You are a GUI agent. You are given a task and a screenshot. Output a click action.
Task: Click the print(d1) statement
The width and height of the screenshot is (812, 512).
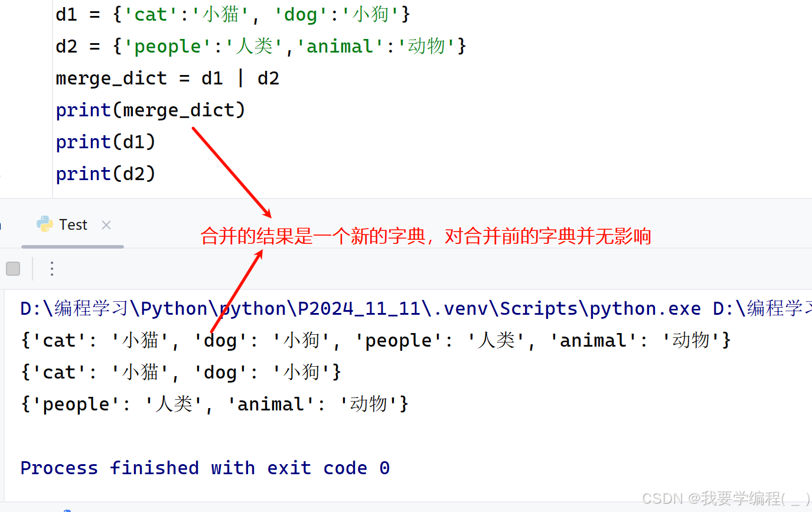coord(106,142)
